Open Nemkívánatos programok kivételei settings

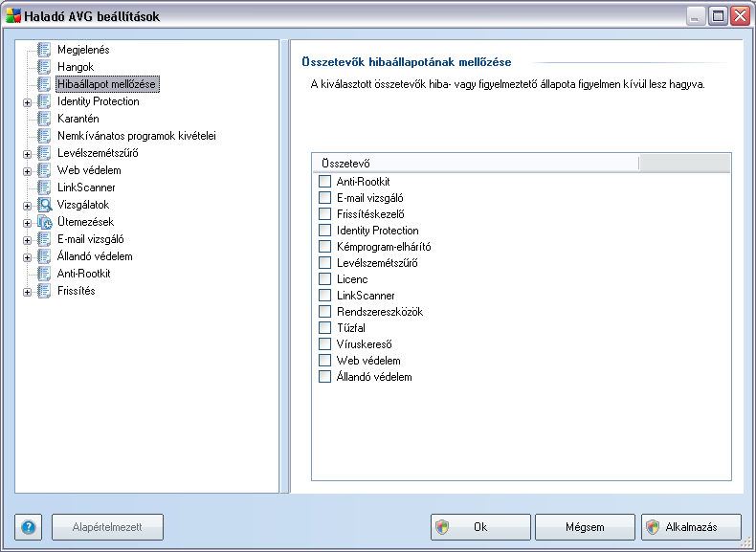tap(137, 136)
